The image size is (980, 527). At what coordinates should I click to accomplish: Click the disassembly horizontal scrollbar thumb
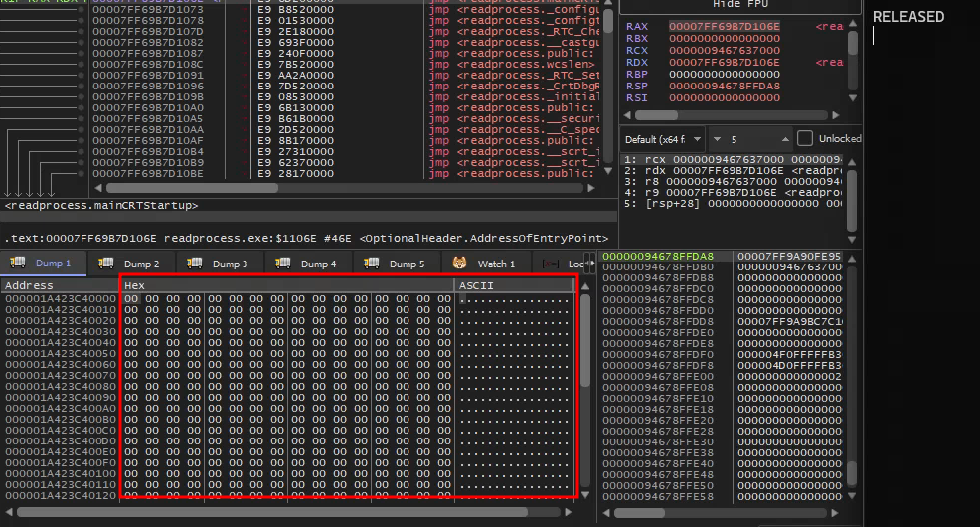(x=192, y=188)
